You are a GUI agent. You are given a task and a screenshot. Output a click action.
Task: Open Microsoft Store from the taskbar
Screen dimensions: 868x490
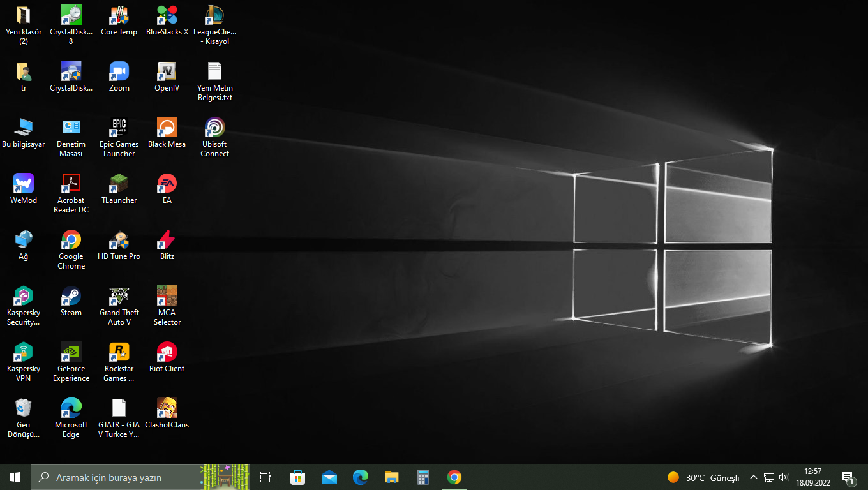297,477
